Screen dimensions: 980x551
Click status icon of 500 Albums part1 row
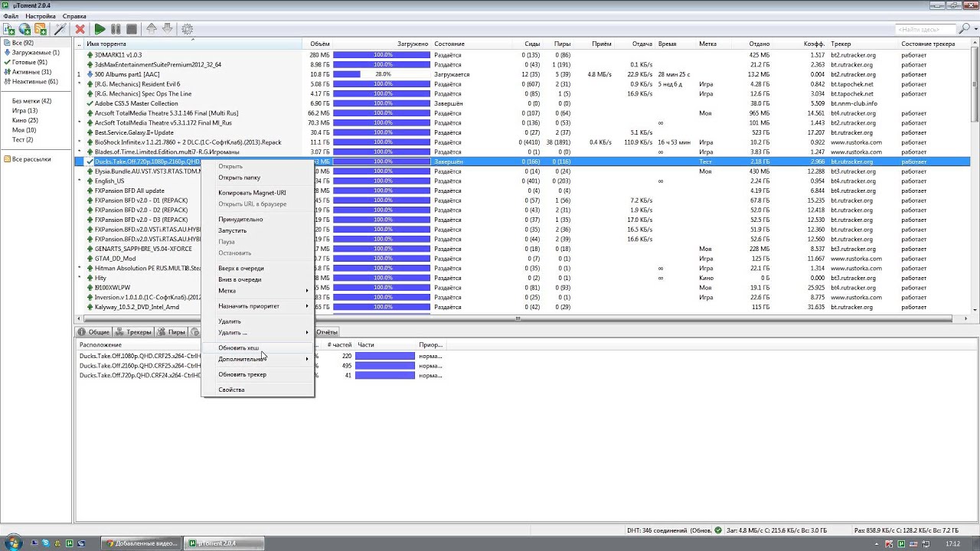90,74
